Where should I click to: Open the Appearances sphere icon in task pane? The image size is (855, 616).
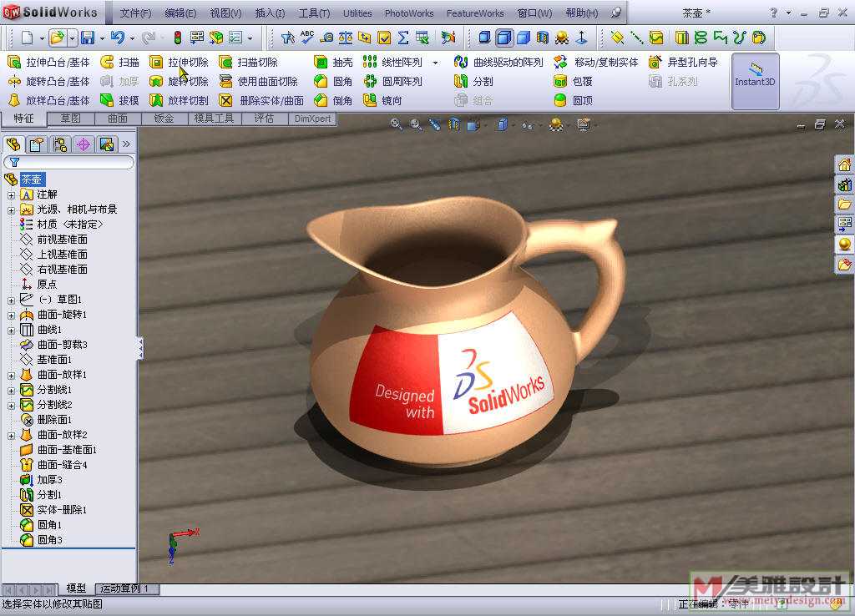(845, 245)
